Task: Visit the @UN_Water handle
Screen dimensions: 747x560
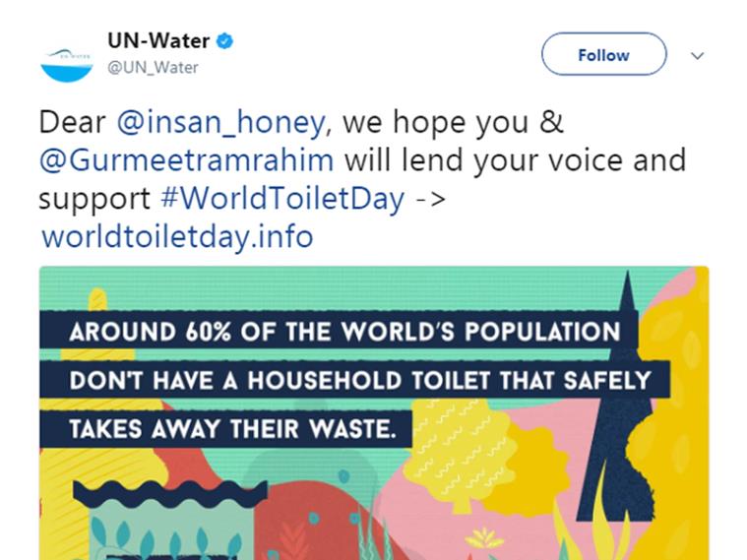Action: [x=153, y=68]
